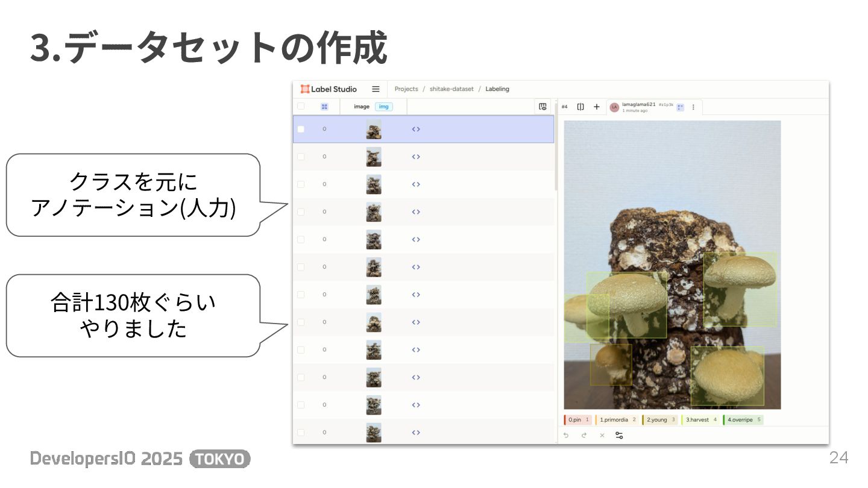
Task: Click the img type tag
Action: pos(383,107)
